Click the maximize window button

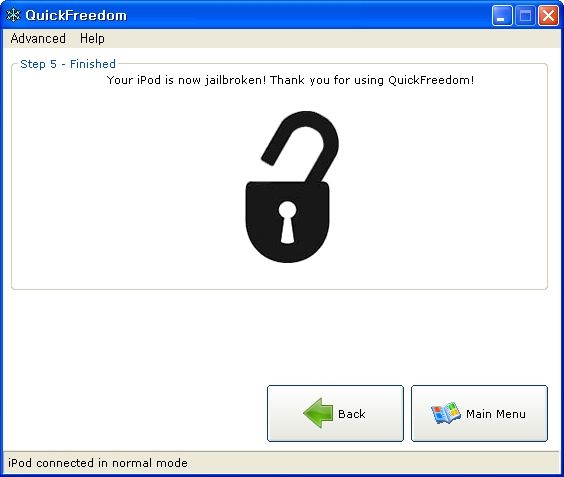click(525, 16)
